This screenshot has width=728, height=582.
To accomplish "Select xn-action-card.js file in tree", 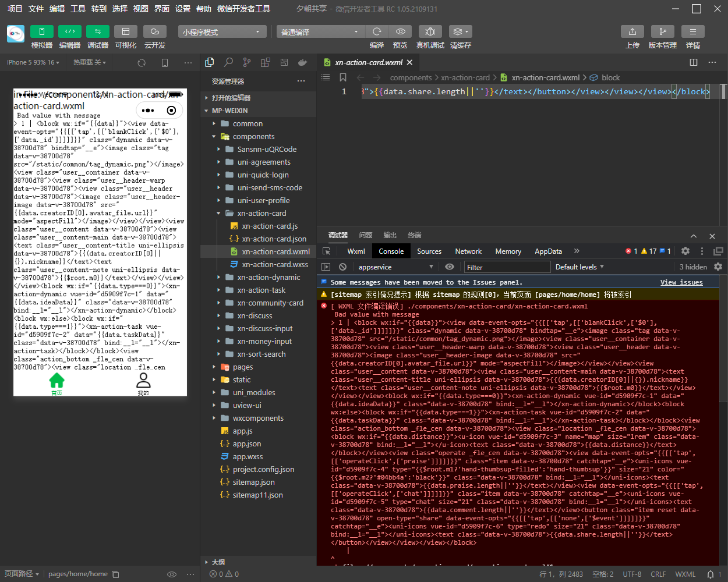I will [270, 226].
